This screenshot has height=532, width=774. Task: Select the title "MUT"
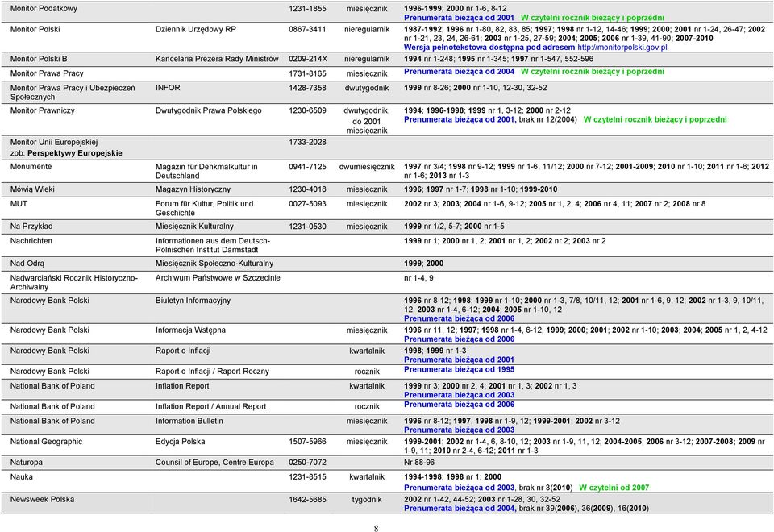(x=19, y=203)
